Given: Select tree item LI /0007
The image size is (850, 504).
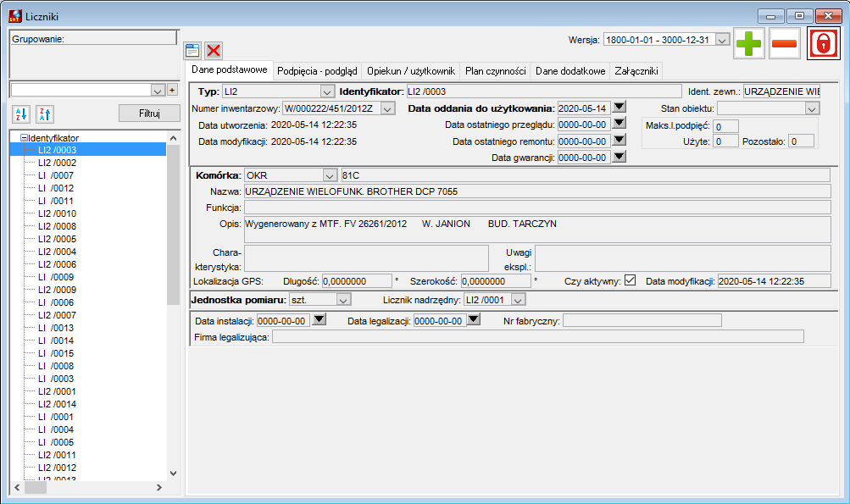Looking at the screenshot, I should pos(56,175).
